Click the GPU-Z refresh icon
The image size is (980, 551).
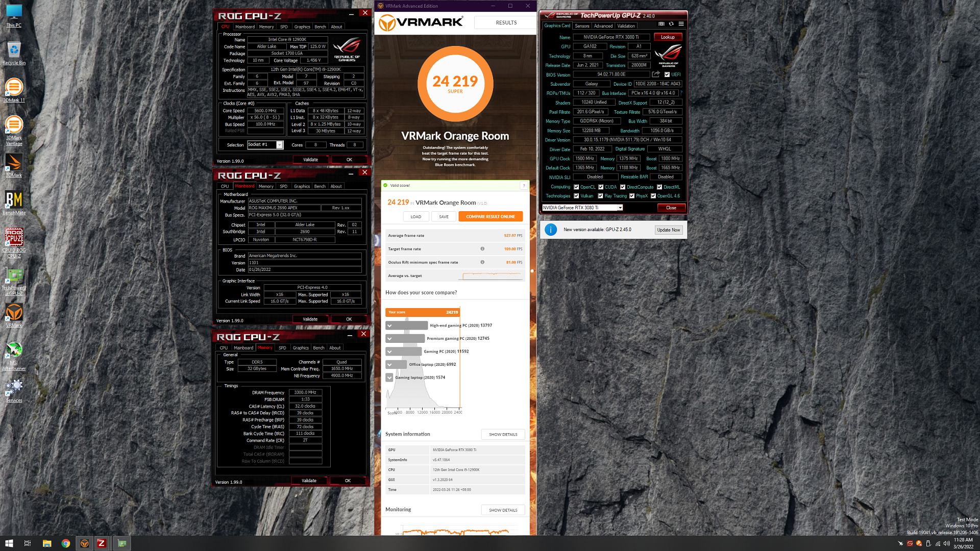(x=671, y=24)
